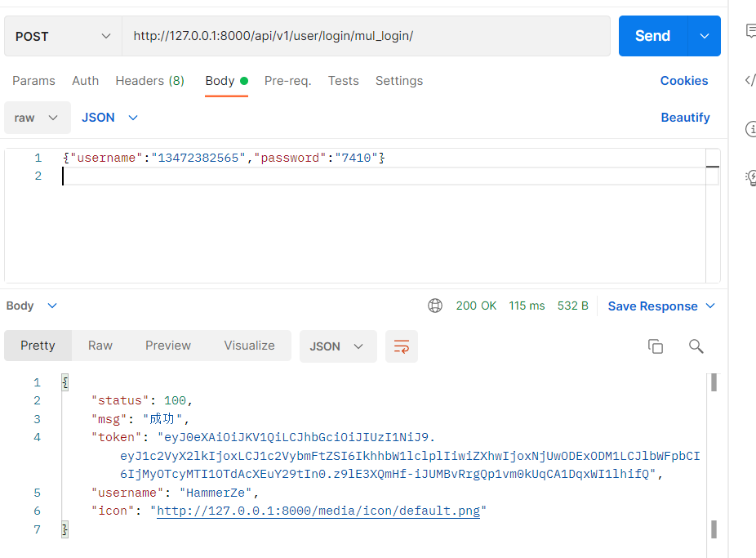Expand the Send button arrow options
The image size is (756, 558).
pos(704,36)
